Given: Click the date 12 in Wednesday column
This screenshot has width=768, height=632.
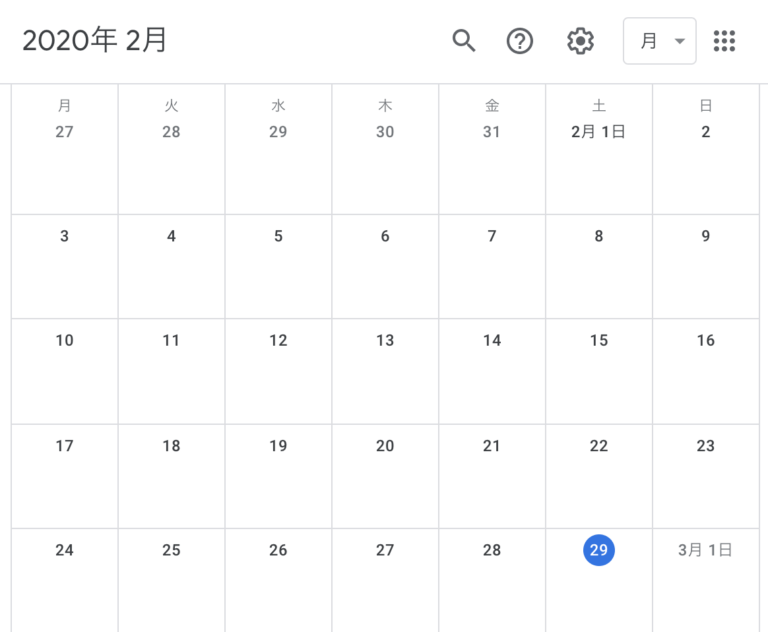Looking at the screenshot, I should pyautogui.click(x=278, y=340).
